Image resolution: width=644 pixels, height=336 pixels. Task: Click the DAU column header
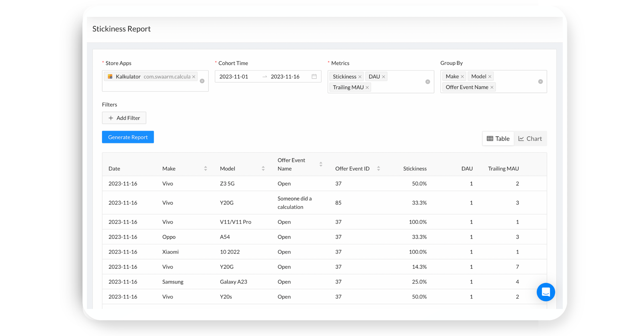coord(467,169)
